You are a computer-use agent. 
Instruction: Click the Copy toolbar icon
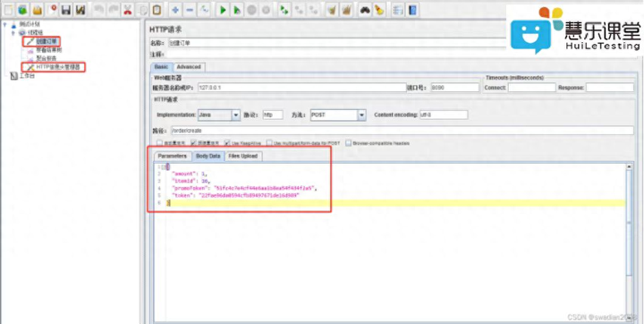point(142,10)
